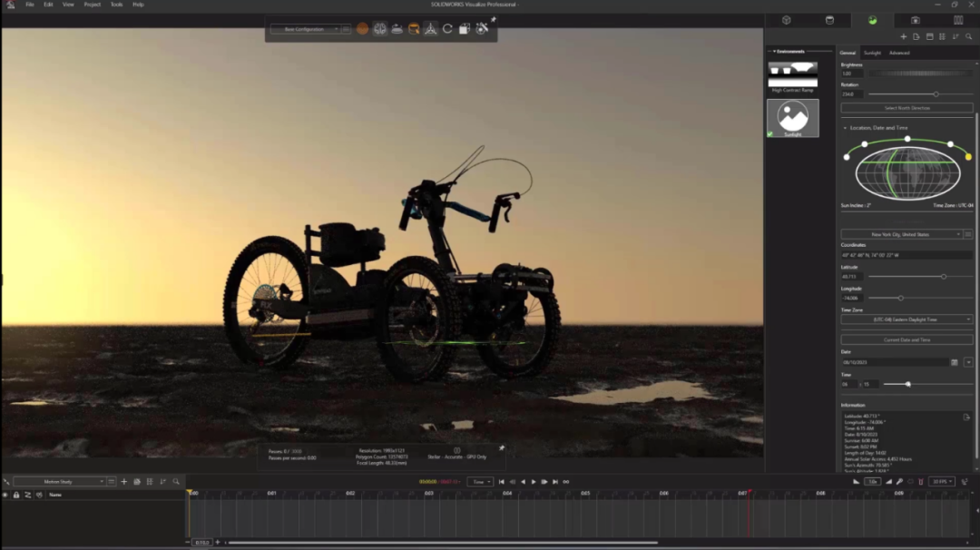Toggle the timeline eye visibility icon
The image size is (980, 550).
point(5,495)
